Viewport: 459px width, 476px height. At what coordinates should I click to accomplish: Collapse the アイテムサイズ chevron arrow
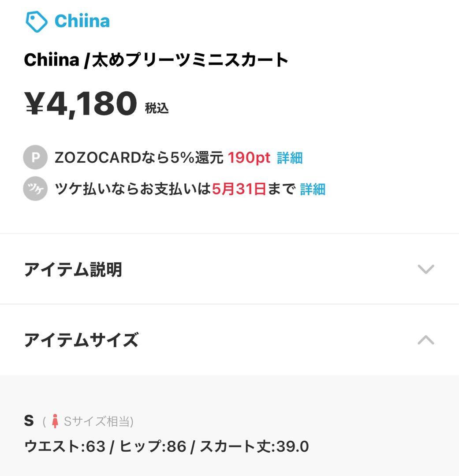click(426, 340)
